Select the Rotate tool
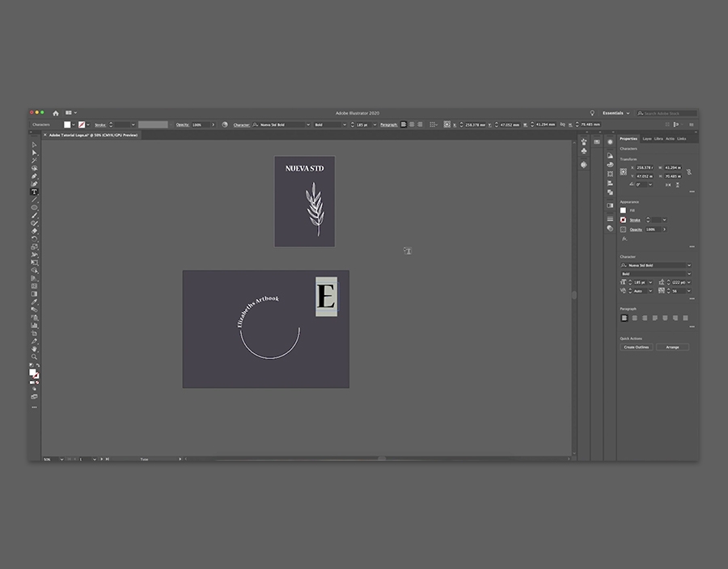The width and height of the screenshot is (728, 569). 34,238
